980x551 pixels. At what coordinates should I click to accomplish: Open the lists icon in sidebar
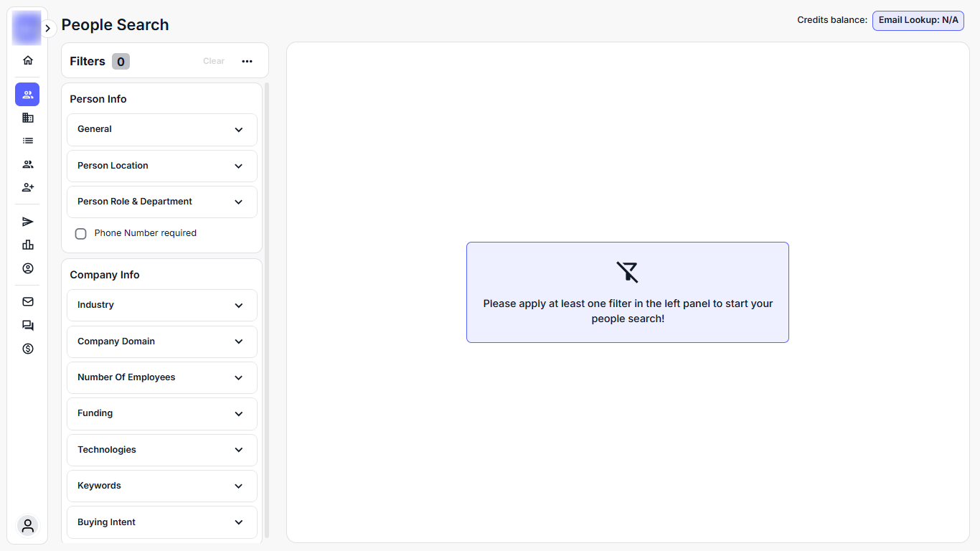coord(28,141)
